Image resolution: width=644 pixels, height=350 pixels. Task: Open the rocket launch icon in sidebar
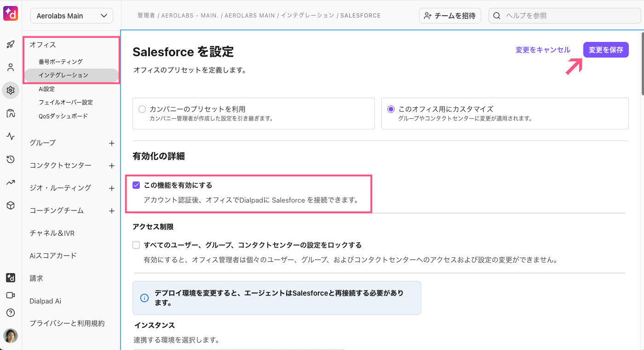tap(11, 45)
